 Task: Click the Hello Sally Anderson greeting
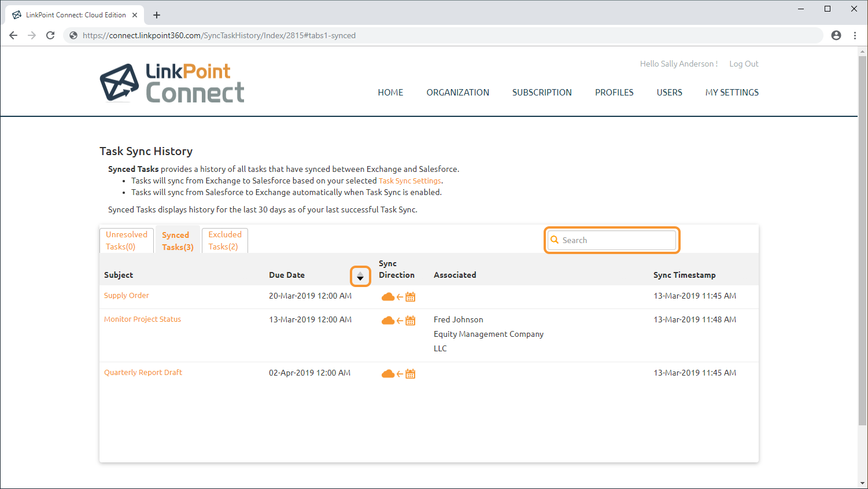pyautogui.click(x=679, y=64)
